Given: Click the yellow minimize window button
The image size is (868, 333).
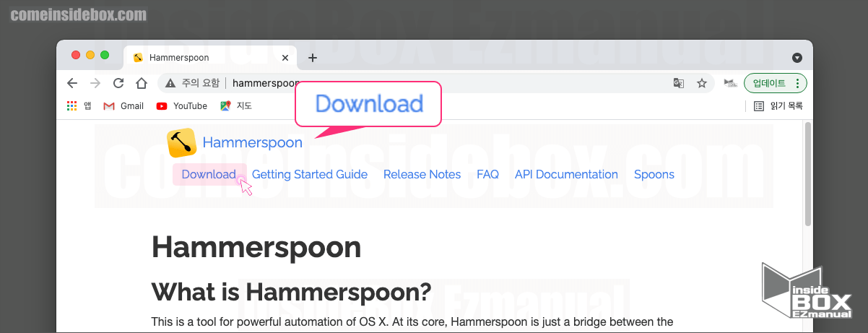Looking at the screenshot, I should 90,55.
